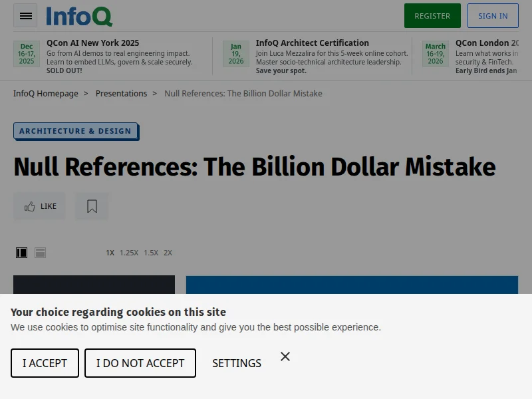
Task: Open the Architecture & Design topic tag
Action: coord(75,131)
